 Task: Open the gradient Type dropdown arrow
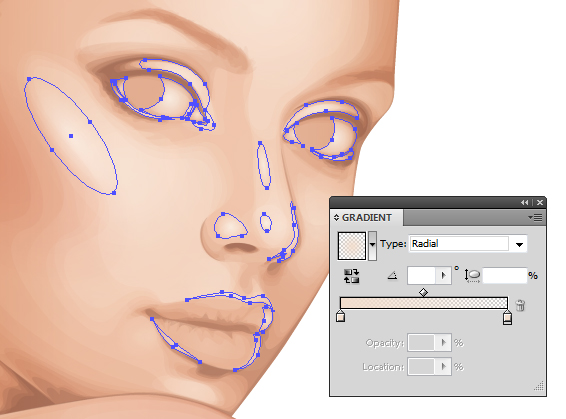tap(519, 244)
